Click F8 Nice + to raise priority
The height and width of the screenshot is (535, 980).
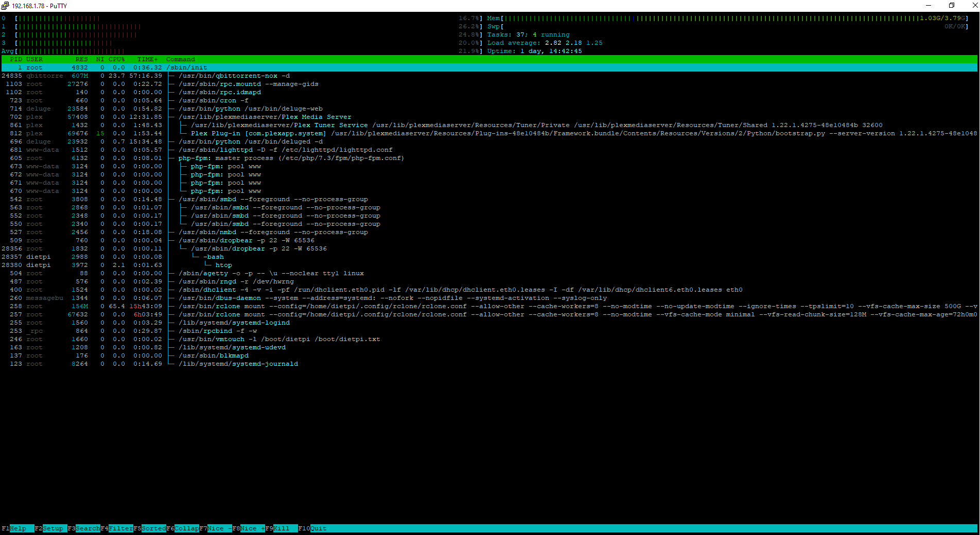[249, 528]
